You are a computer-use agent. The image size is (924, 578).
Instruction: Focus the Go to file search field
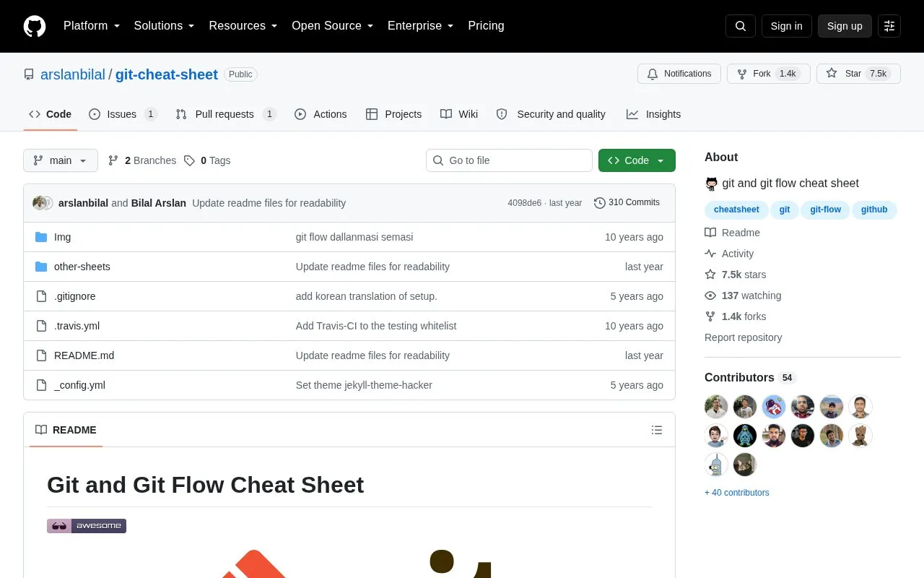(x=509, y=160)
